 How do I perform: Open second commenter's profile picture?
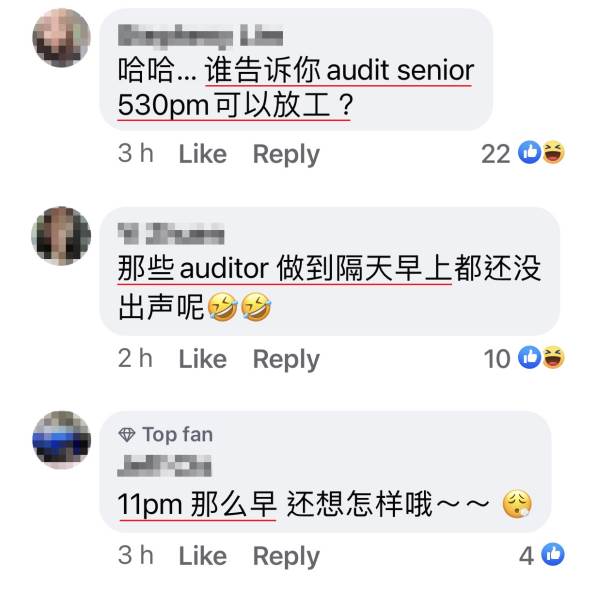point(61,236)
